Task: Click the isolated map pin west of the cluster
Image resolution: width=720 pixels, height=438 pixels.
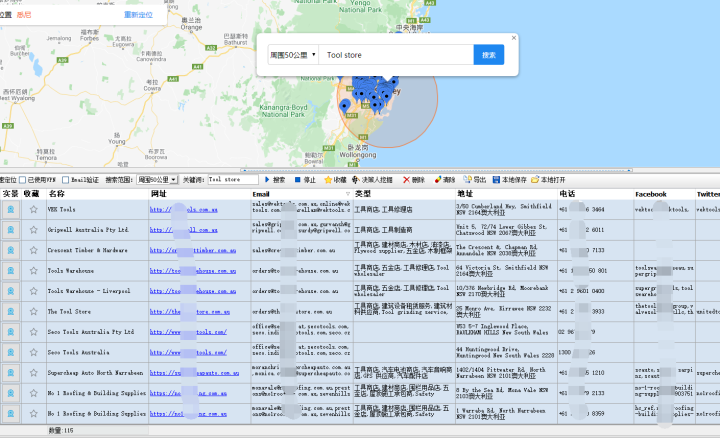Action: pyautogui.click(x=345, y=107)
